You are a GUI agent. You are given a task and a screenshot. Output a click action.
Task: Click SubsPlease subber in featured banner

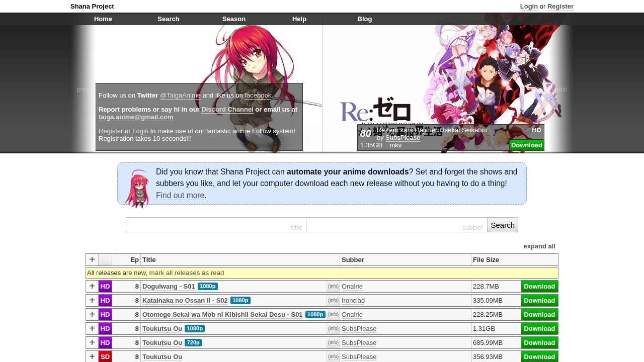(403, 138)
